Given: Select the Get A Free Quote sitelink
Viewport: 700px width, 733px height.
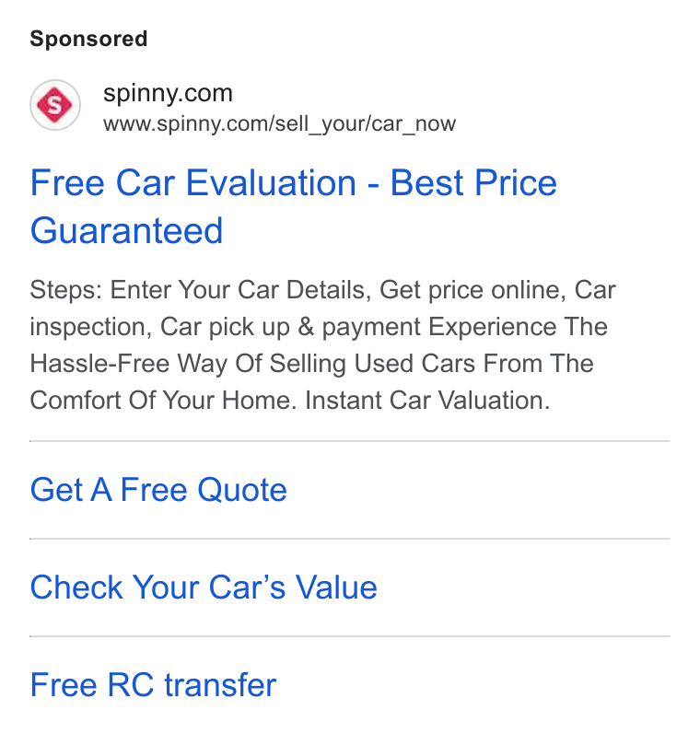Looking at the screenshot, I should [158, 490].
